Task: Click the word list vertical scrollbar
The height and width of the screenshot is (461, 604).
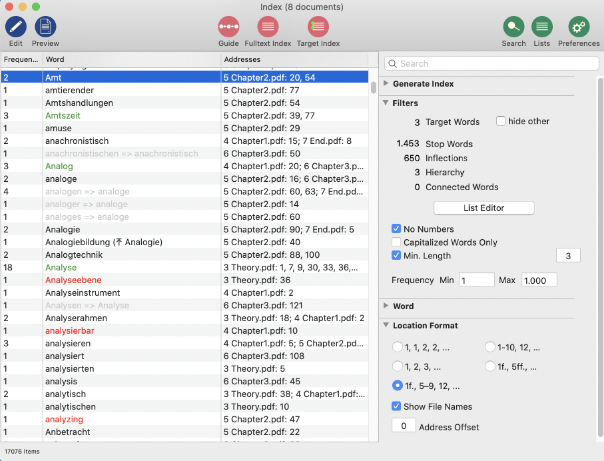Action: coord(373,87)
